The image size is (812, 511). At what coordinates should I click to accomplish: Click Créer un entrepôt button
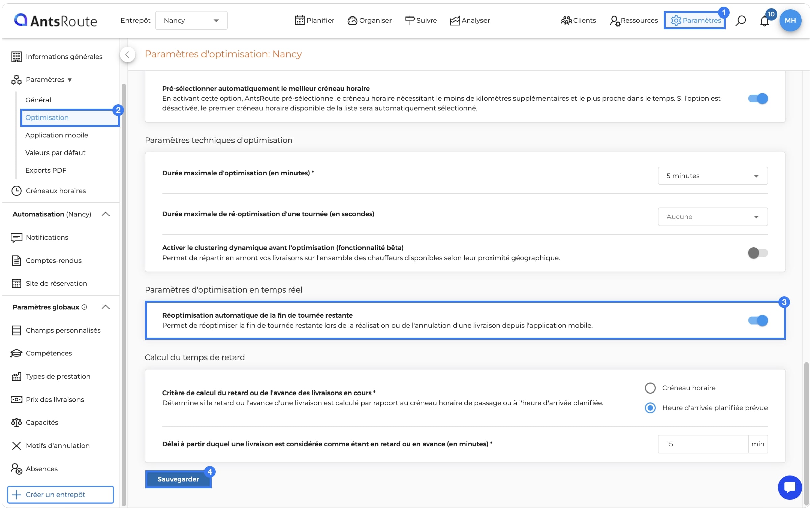point(60,494)
